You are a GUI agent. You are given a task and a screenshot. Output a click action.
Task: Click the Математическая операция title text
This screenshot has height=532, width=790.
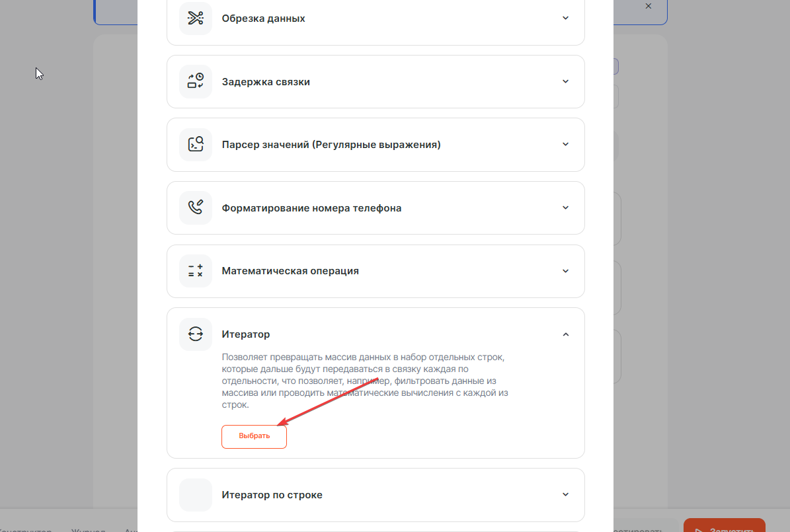(x=290, y=271)
